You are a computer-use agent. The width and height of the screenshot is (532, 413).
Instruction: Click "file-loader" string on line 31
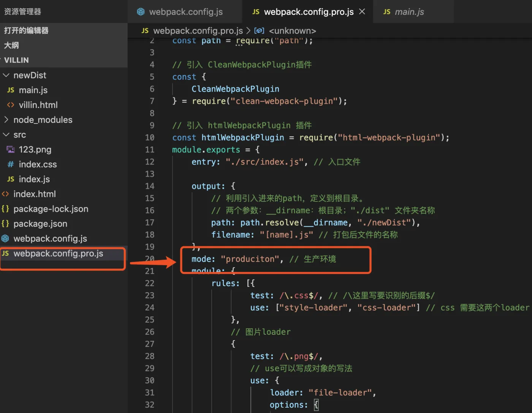340,393
